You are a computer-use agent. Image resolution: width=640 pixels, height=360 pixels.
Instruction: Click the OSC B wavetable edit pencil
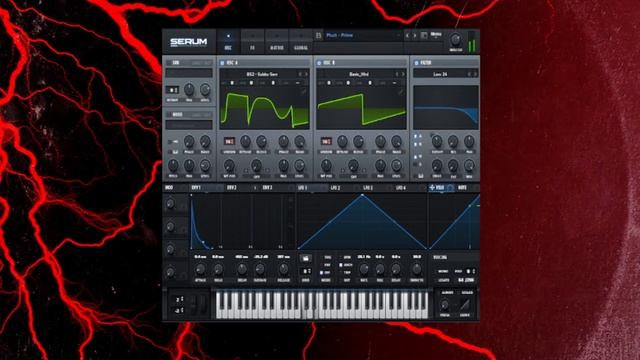[400, 93]
